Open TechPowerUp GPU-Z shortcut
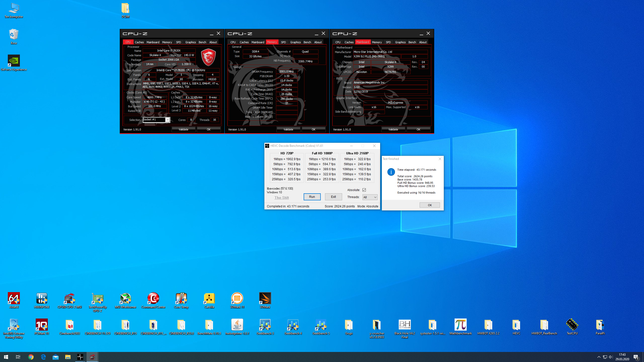 (98, 302)
